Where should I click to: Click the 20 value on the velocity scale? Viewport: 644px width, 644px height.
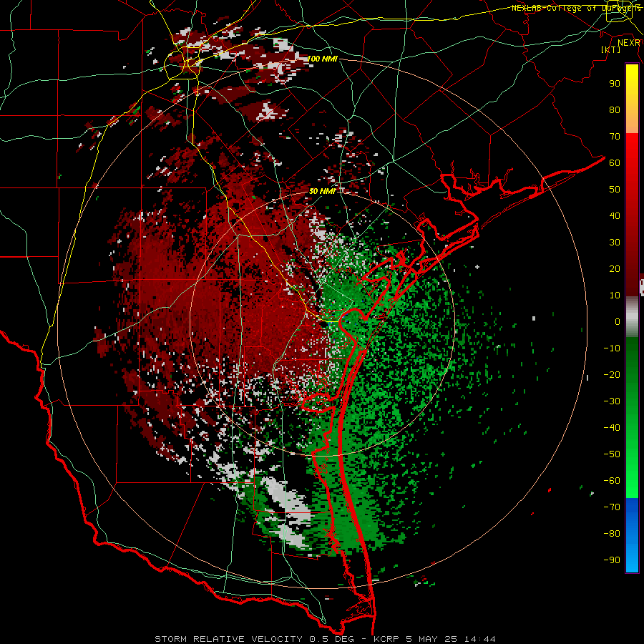(x=615, y=268)
